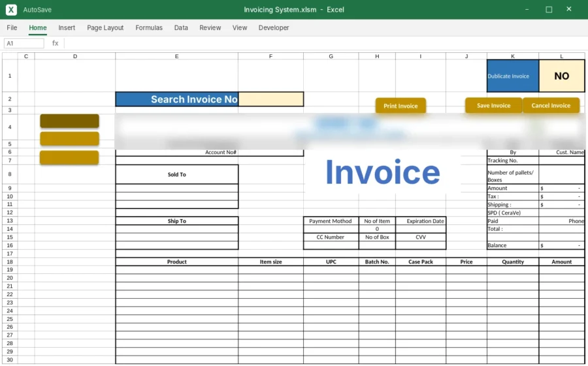Click the Cancel Invoice button
The height and width of the screenshot is (366, 588).
(x=551, y=105)
